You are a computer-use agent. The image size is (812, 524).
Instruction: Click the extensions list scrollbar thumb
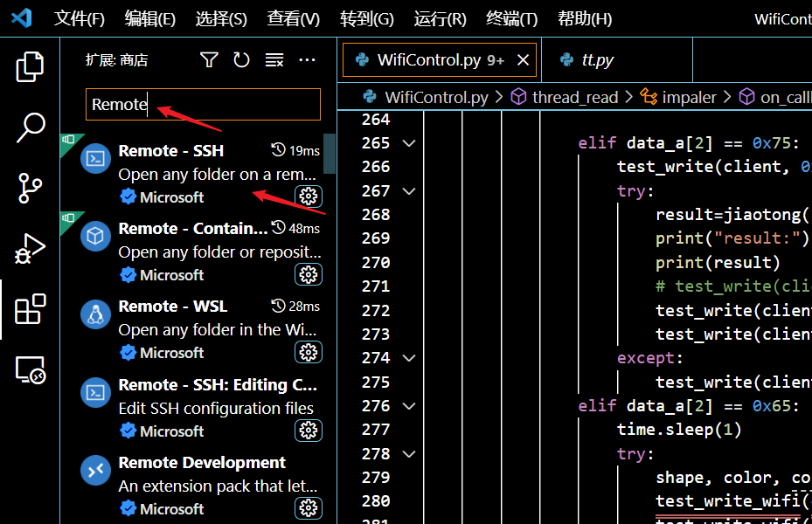click(330, 154)
